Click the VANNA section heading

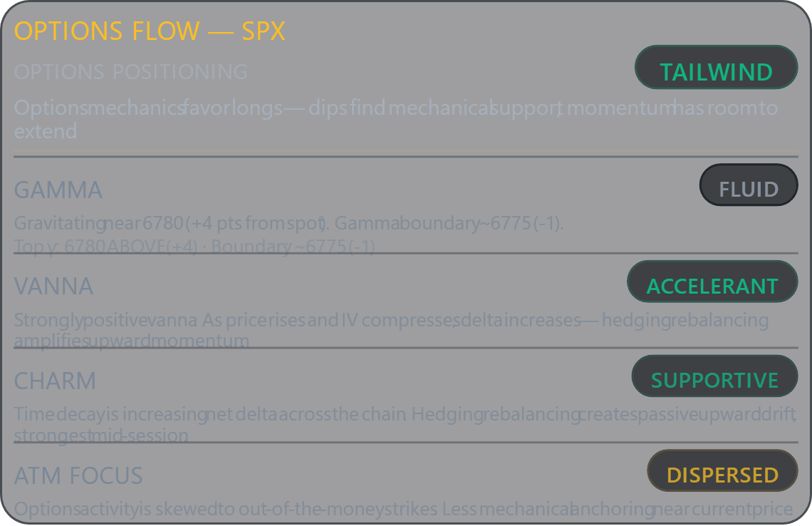(53, 286)
